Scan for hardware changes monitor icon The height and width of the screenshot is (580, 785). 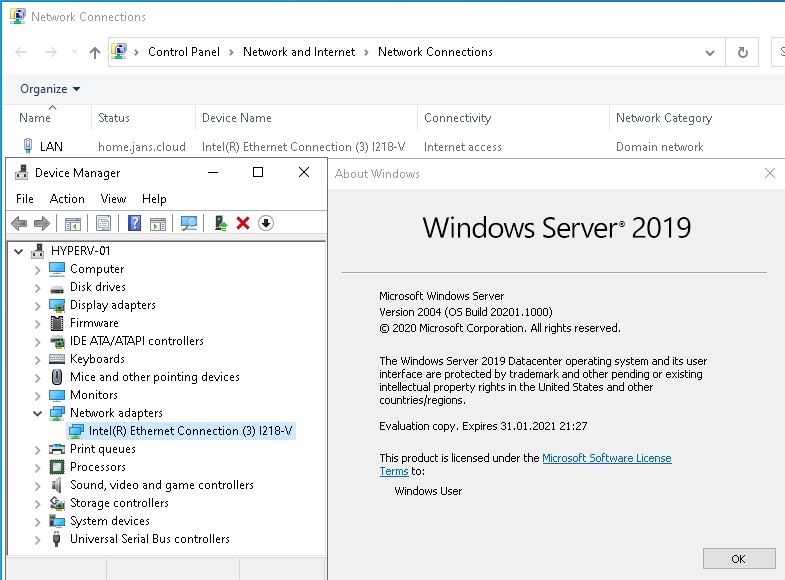[x=189, y=223]
